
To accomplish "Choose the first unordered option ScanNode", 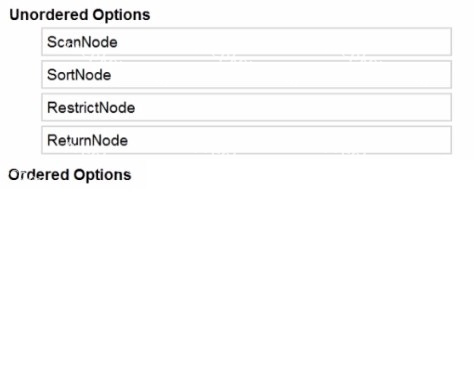I will (x=247, y=42).
